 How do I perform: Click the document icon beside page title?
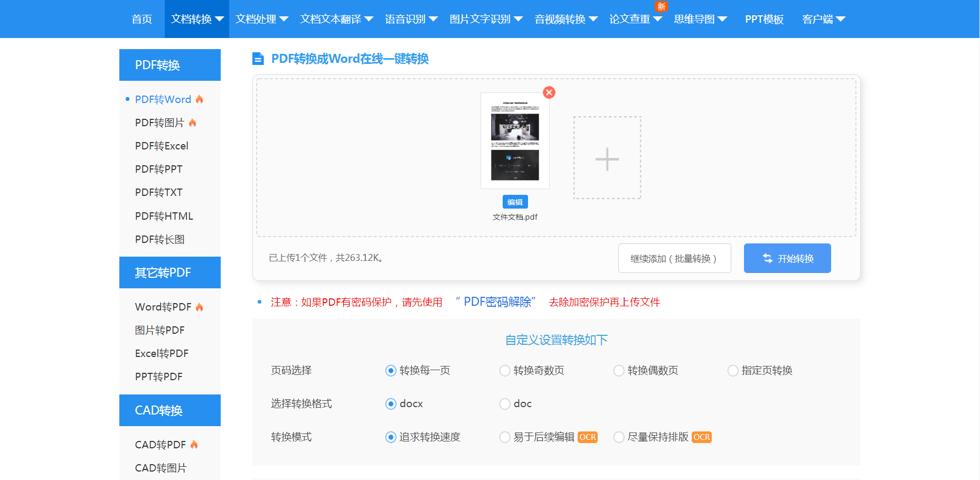[x=258, y=59]
